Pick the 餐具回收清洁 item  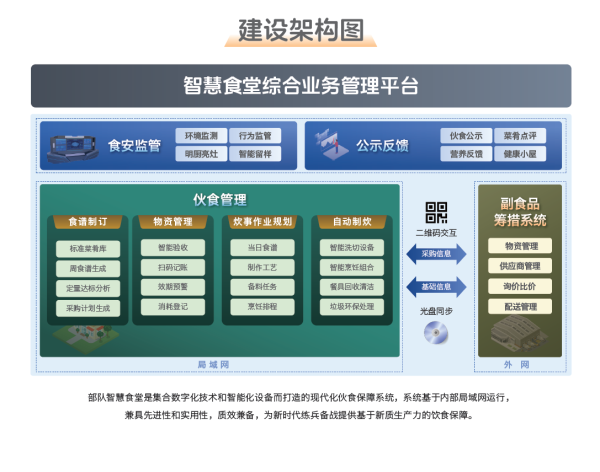[352, 287]
